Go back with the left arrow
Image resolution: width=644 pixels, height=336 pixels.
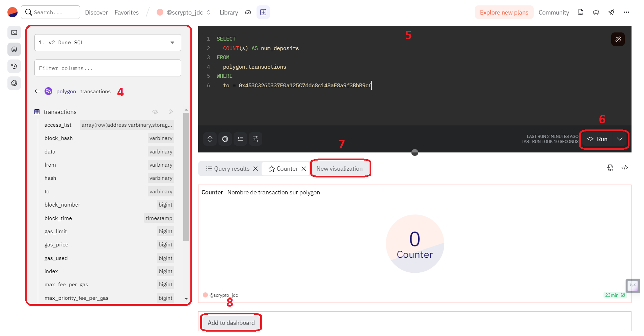37,91
